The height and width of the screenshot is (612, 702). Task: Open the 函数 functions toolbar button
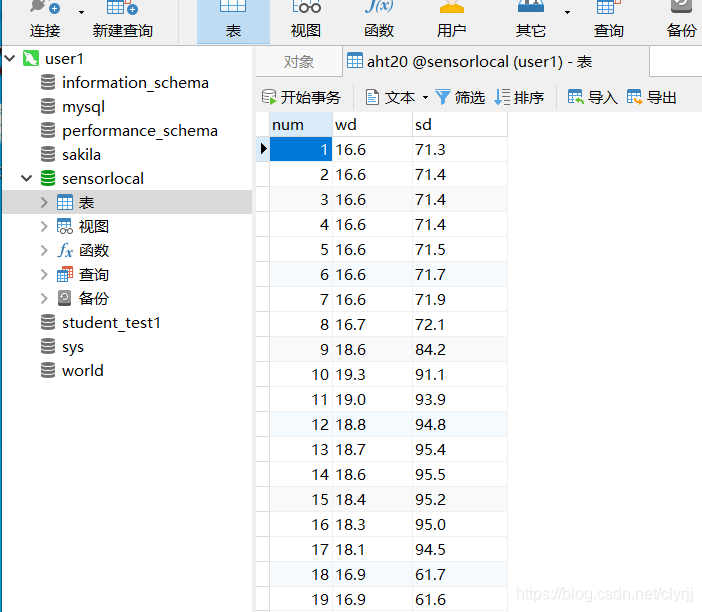pyautogui.click(x=379, y=20)
